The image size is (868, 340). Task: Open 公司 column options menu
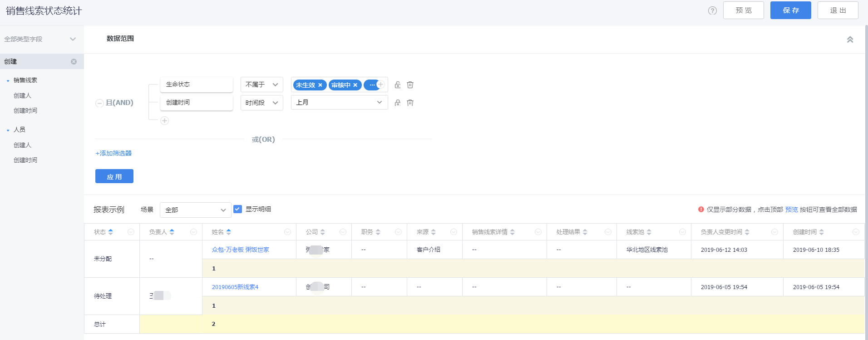pyautogui.click(x=343, y=232)
